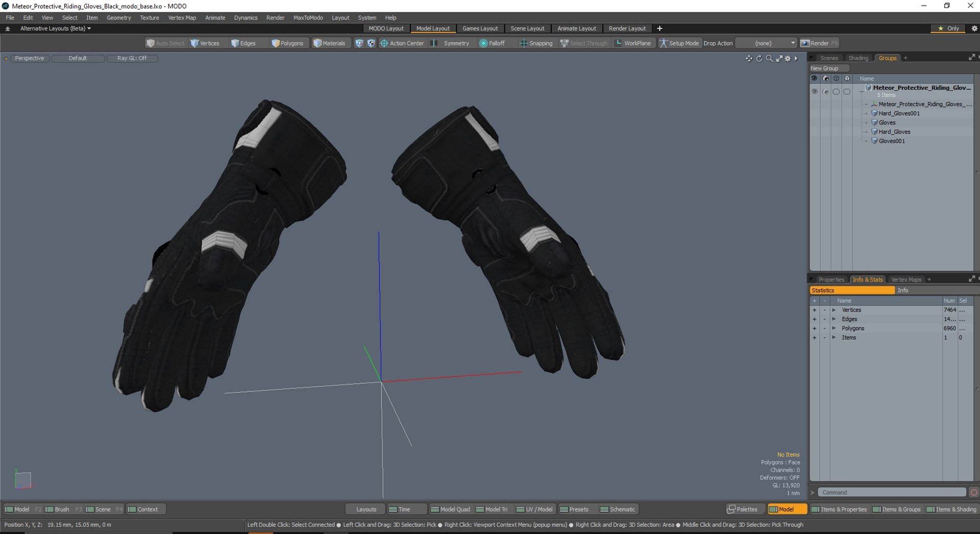
Task: Toggle Setup Mode
Action: 679,43
